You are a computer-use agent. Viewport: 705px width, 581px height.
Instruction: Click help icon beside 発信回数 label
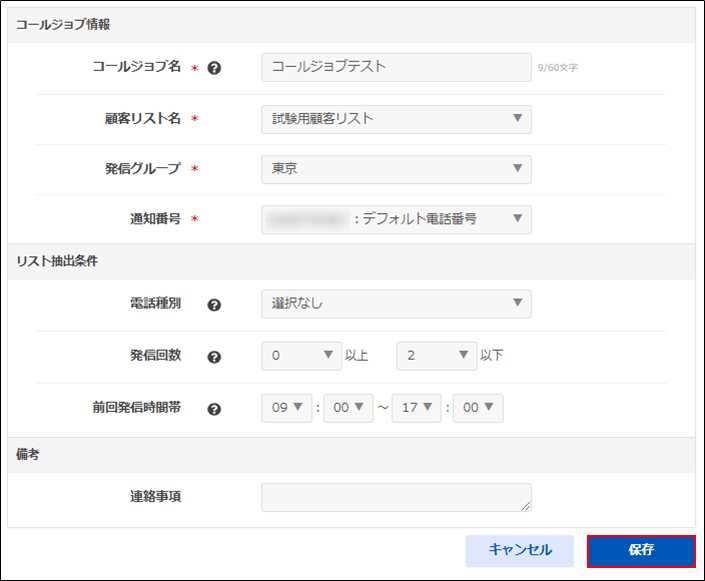click(213, 357)
